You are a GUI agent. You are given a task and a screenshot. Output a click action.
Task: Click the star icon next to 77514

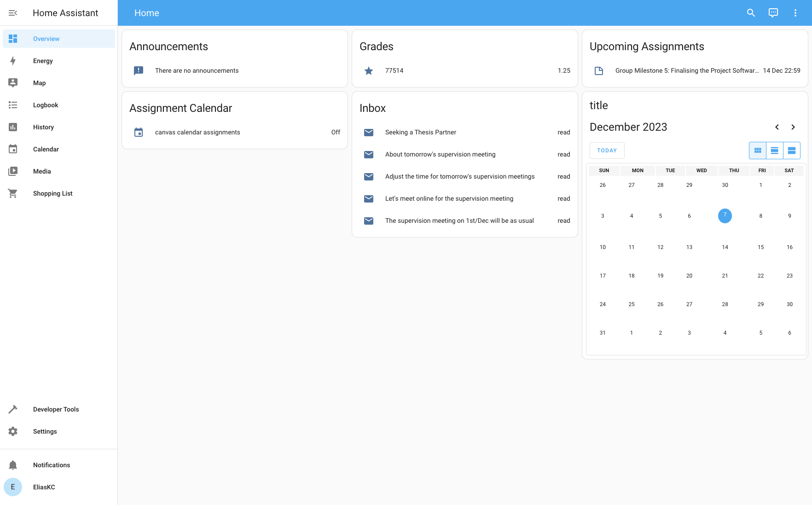click(x=369, y=70)
